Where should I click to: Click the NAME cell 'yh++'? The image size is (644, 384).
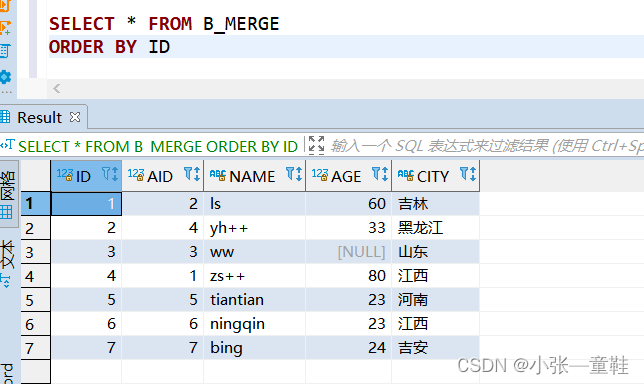click(255, 228)
